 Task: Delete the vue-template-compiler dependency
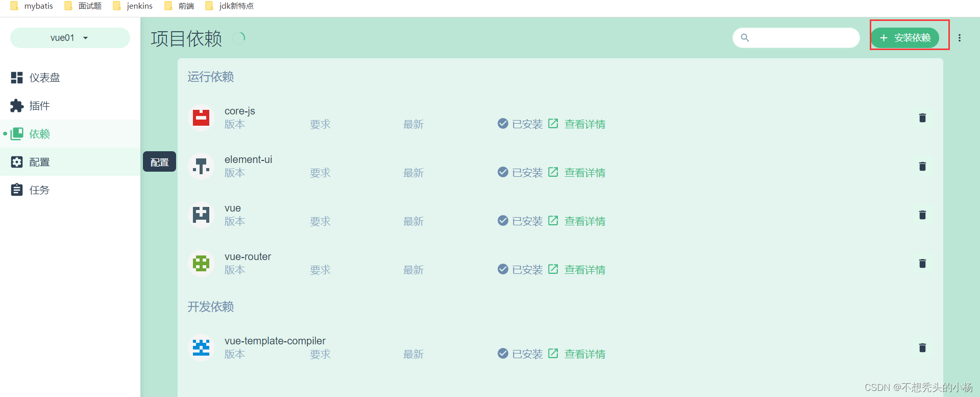click(922, 348)
